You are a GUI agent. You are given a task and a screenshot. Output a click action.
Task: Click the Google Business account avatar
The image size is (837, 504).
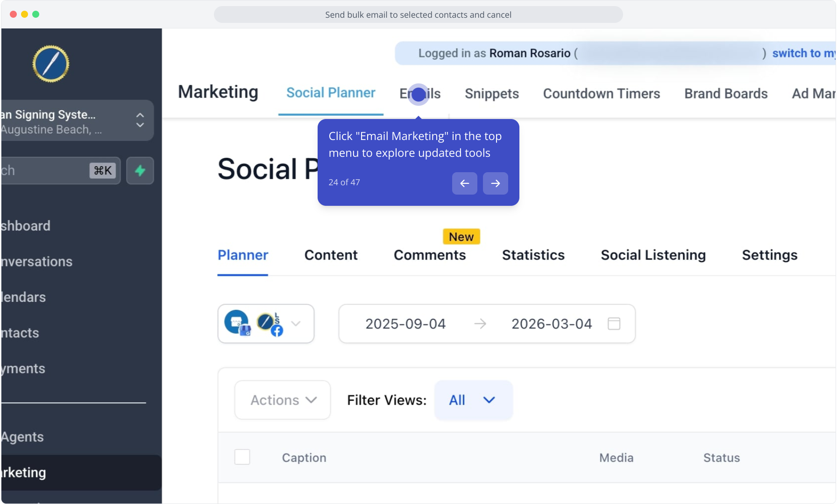(237, 322)
